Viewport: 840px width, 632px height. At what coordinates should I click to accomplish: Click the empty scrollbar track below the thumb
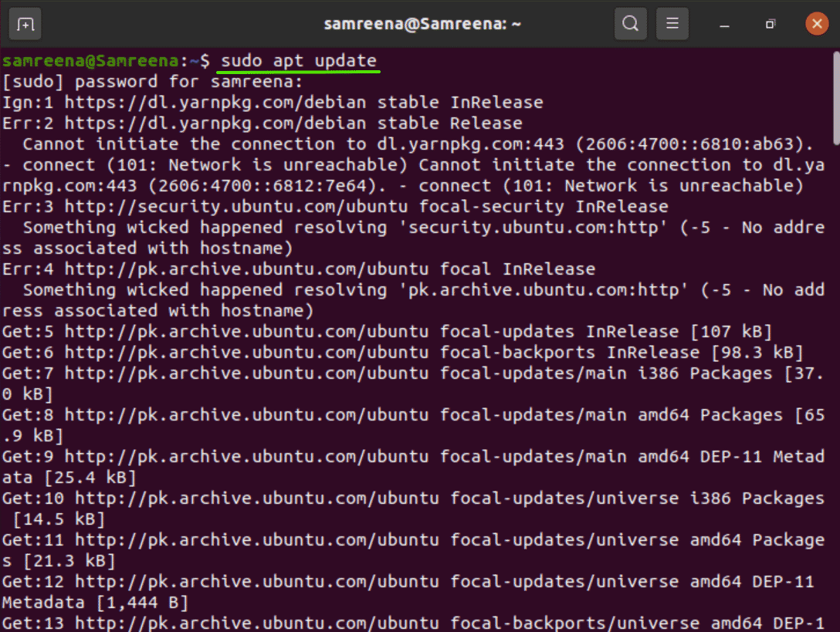point(835,386)
